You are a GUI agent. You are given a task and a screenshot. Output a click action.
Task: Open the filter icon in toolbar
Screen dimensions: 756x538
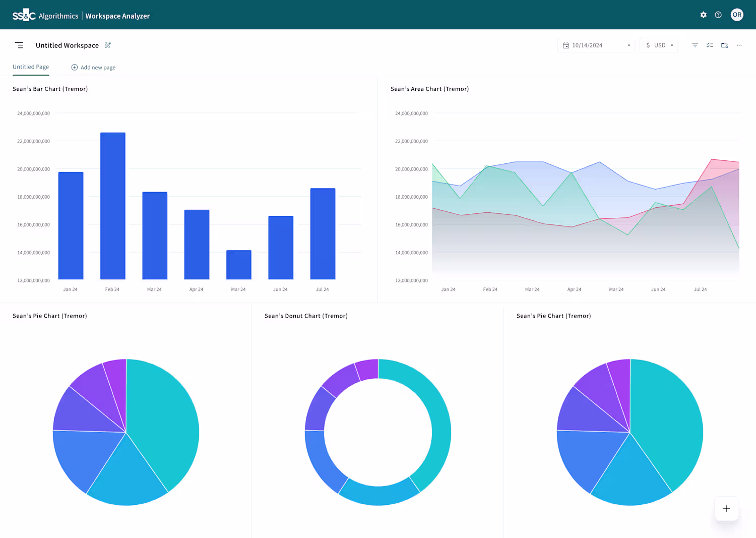pos(695,45)
